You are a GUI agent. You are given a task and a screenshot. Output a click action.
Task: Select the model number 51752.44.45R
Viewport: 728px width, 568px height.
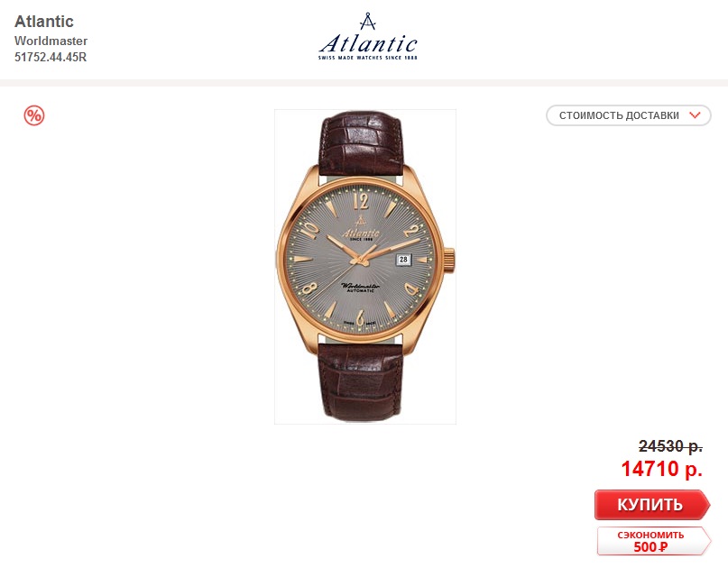[x=51, y=57]
